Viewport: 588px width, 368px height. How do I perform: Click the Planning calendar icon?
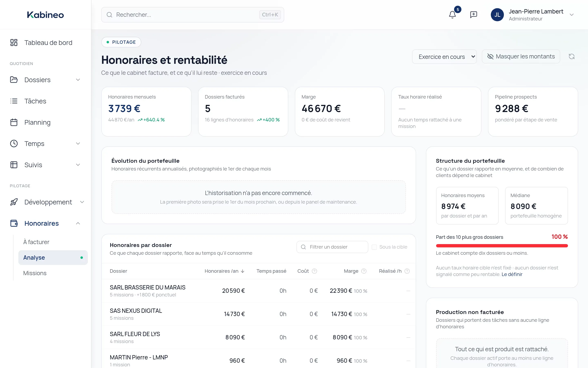coord(14,122)
